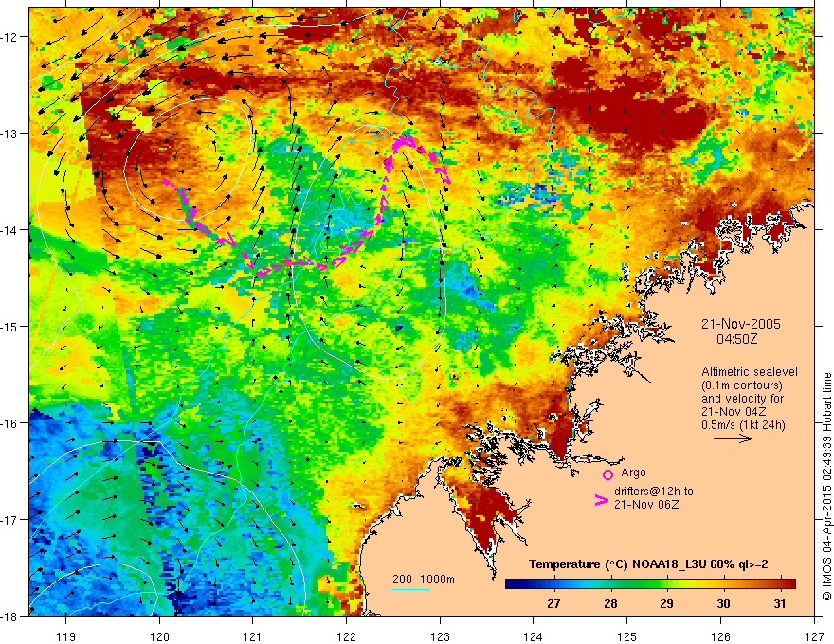Click the longitude axis label 120
The height and width of the screenshot is (644, 834).
(159, 636)
